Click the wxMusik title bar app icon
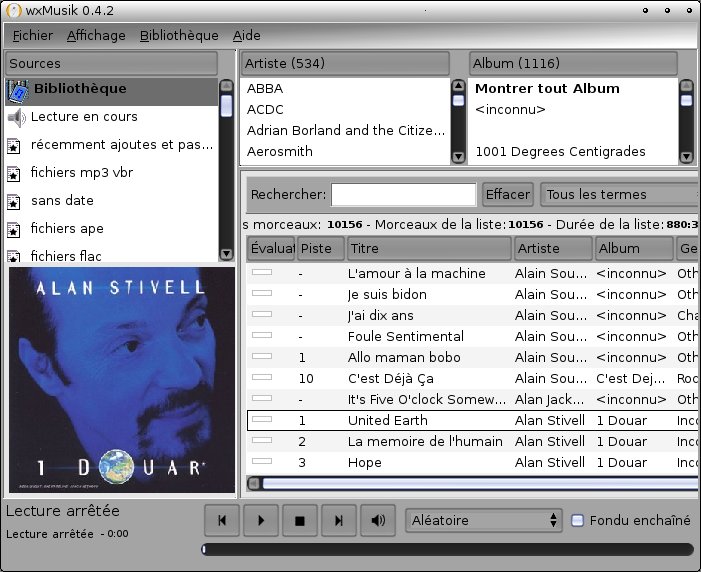 point(13,10)
